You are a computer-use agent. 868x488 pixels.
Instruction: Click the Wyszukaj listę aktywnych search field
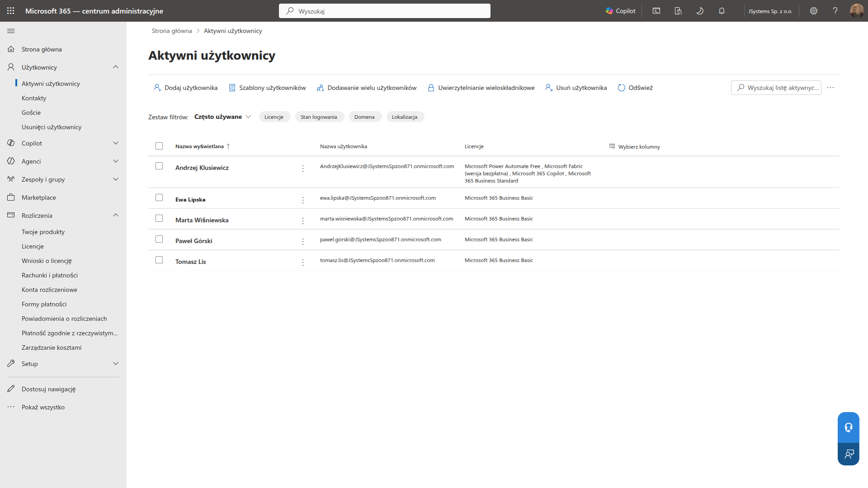click(x=776, y=88)
